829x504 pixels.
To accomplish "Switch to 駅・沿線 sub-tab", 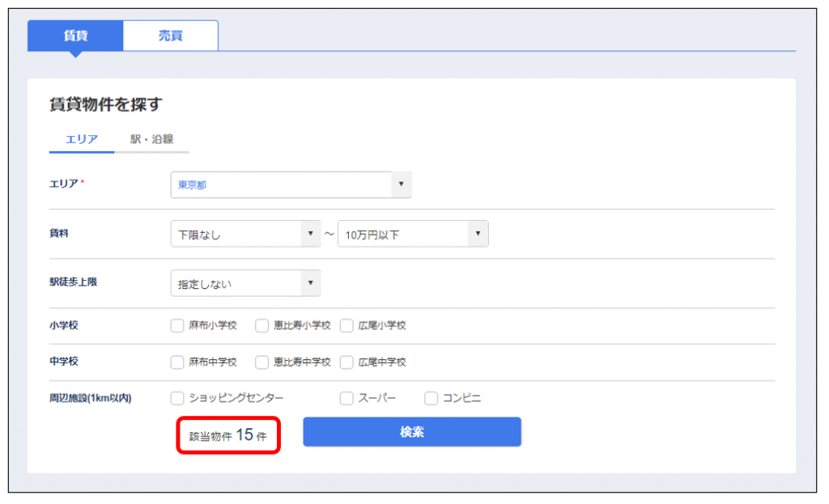I will pos(152,139).
